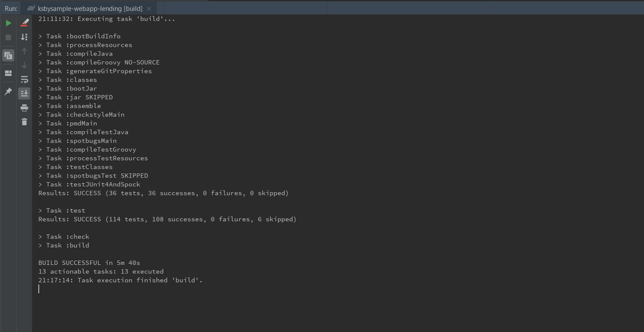This screenshot has width=644, height=332.
Task: Toggle Scroll to End icon
Action: click(x=24, y=93)
